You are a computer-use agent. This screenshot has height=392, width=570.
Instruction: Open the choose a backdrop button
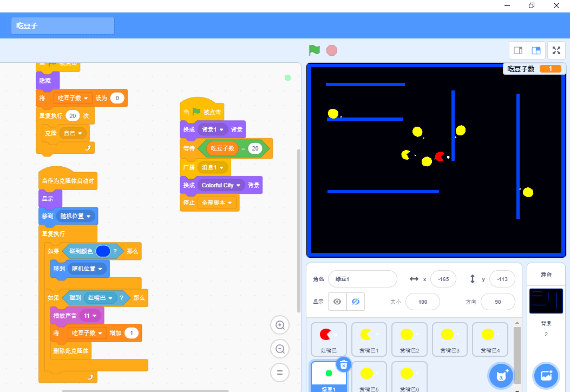(x=546, y=375)
